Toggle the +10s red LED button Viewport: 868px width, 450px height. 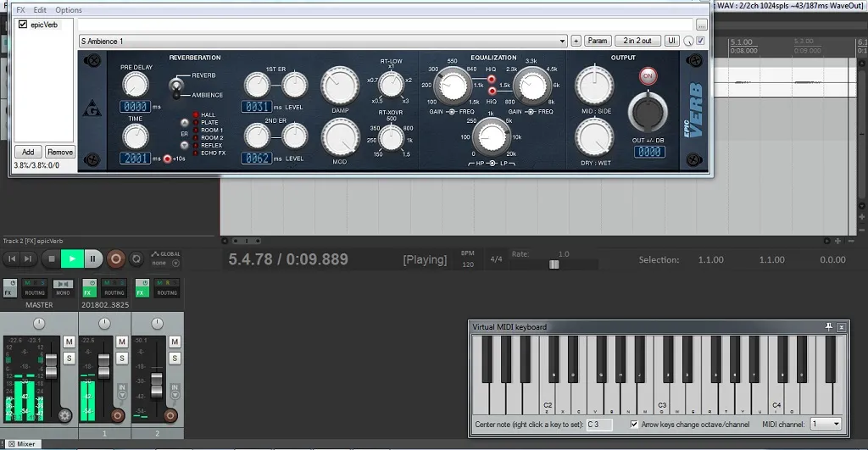coord(167,158)
